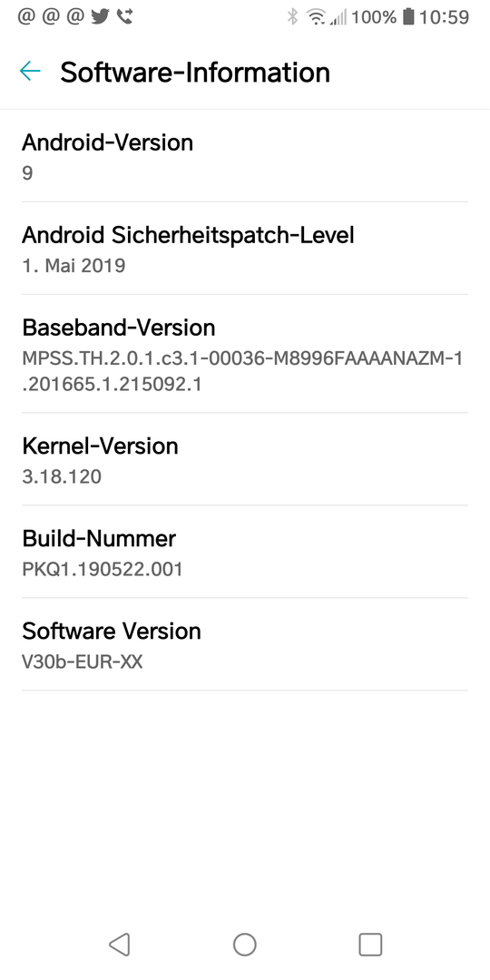The height and width of the screenshot is (980, 490).
Task: Tap the battery icon in status bar
Action: [408, 17]
